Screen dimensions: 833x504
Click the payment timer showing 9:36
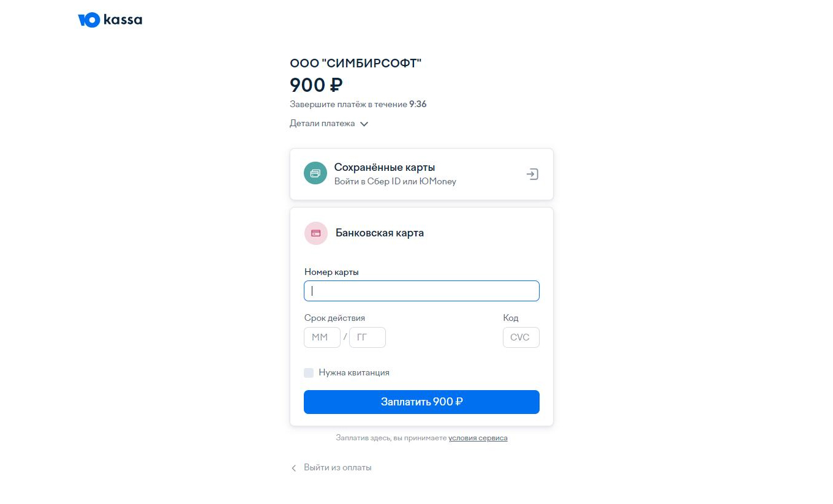tap(418, 104)
